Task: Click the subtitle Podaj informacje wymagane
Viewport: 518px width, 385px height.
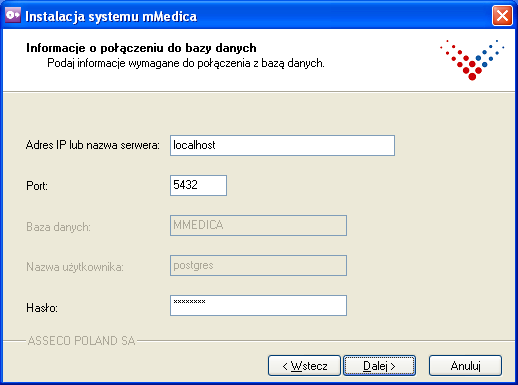Action: [x=186, y=63]
